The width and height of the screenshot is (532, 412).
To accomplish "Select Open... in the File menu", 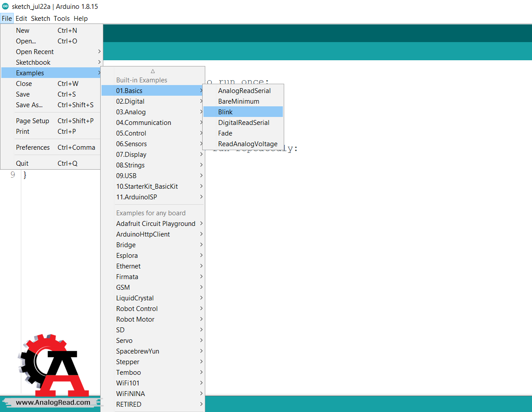I will [52, 41].
